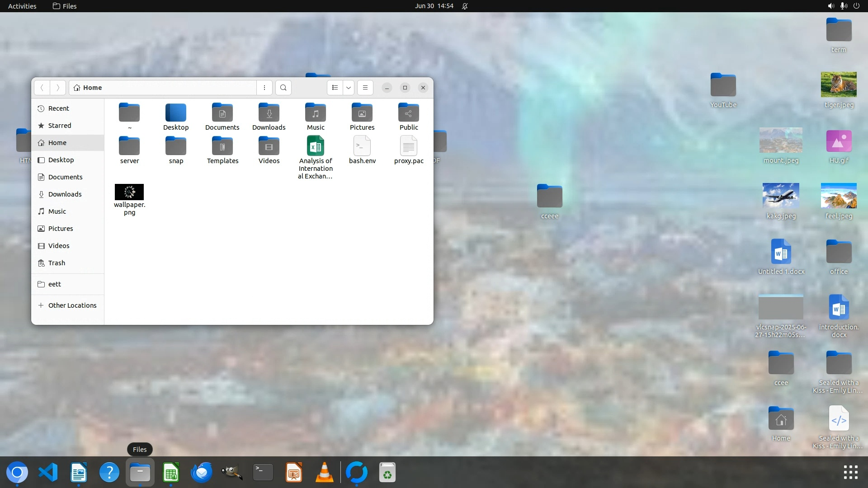The image size is (868, 488).
Task: Click the search icon in Files toolbar
Action: [283, 88]
